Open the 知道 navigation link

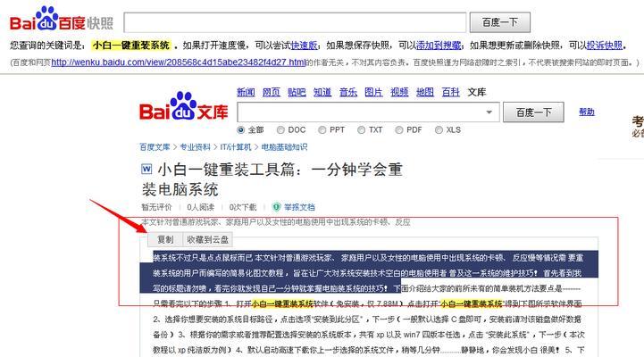coord(322,92)
